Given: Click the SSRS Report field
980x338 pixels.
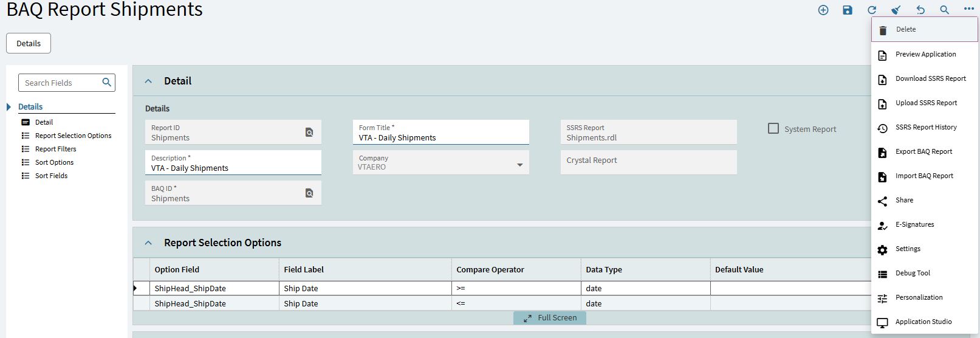Looking at the screenshot, I should (648, 132).
